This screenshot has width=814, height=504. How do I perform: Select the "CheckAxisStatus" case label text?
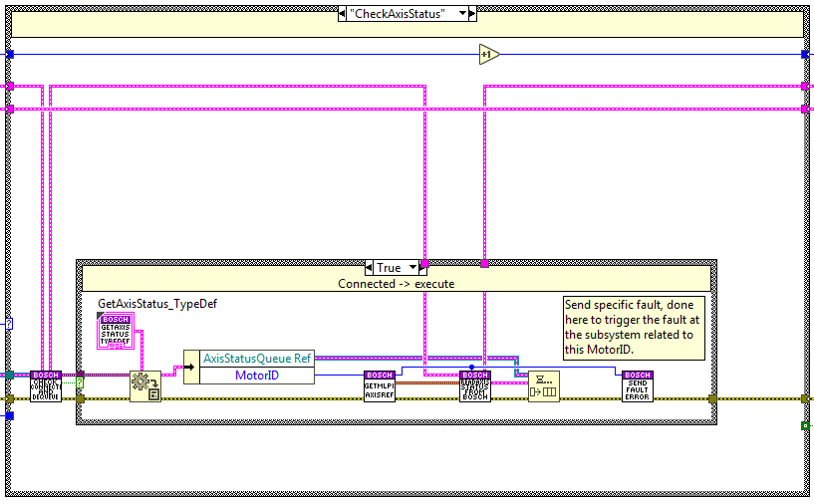[398, 14]
